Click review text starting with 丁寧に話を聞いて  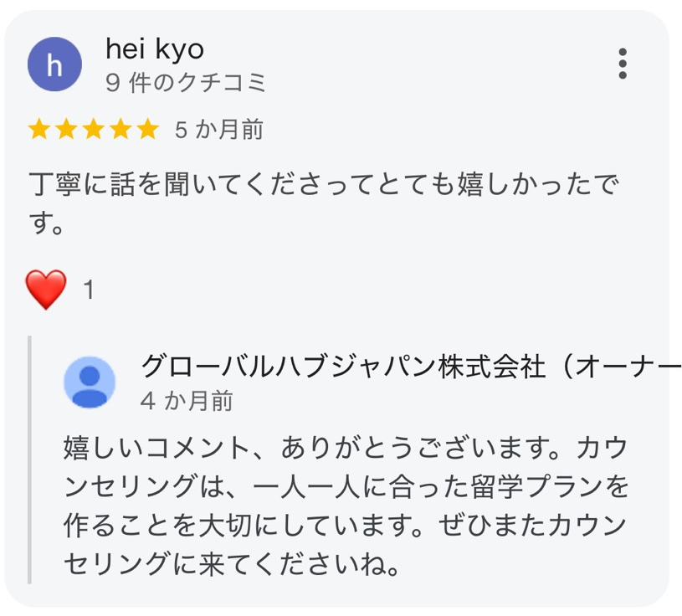pyautogui.click(x=321, y=186)
